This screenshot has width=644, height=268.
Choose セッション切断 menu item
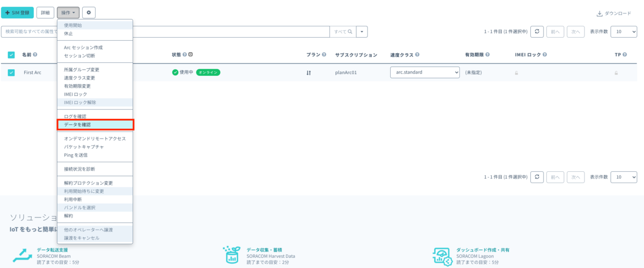coord(95,55)
